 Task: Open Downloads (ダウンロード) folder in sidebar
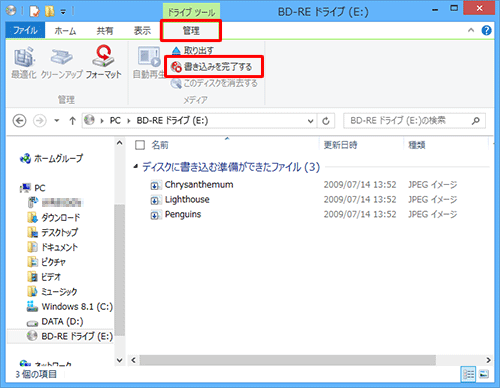coord(54,218)
